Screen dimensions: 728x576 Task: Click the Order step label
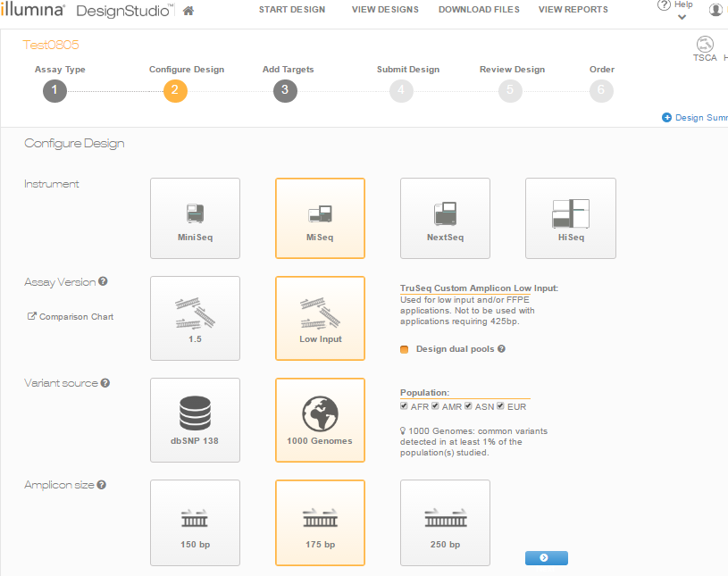click(x=602, y=69)
